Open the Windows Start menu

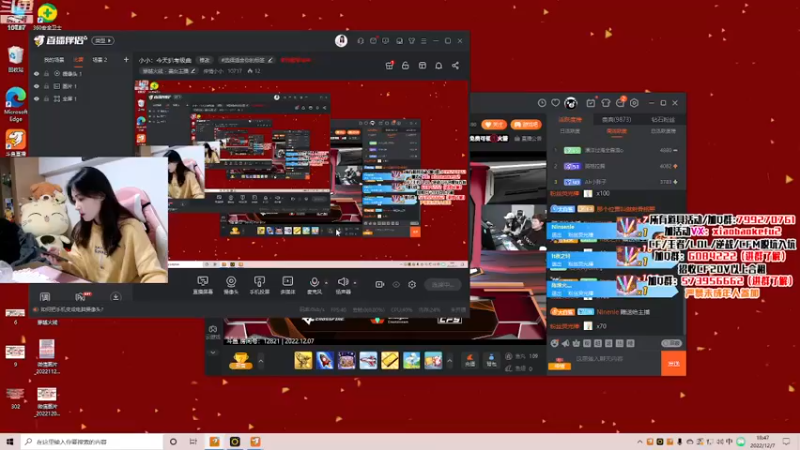click(x=10, y=442)
